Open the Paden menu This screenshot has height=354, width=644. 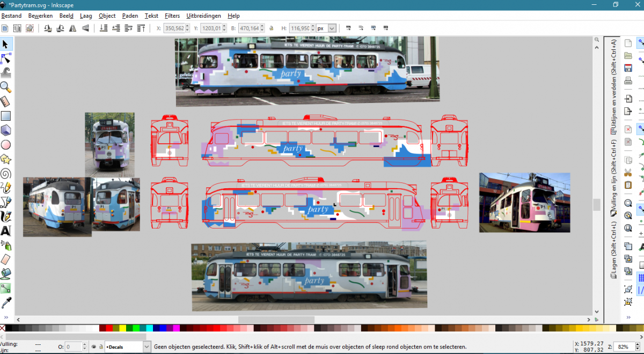point(130,16)
